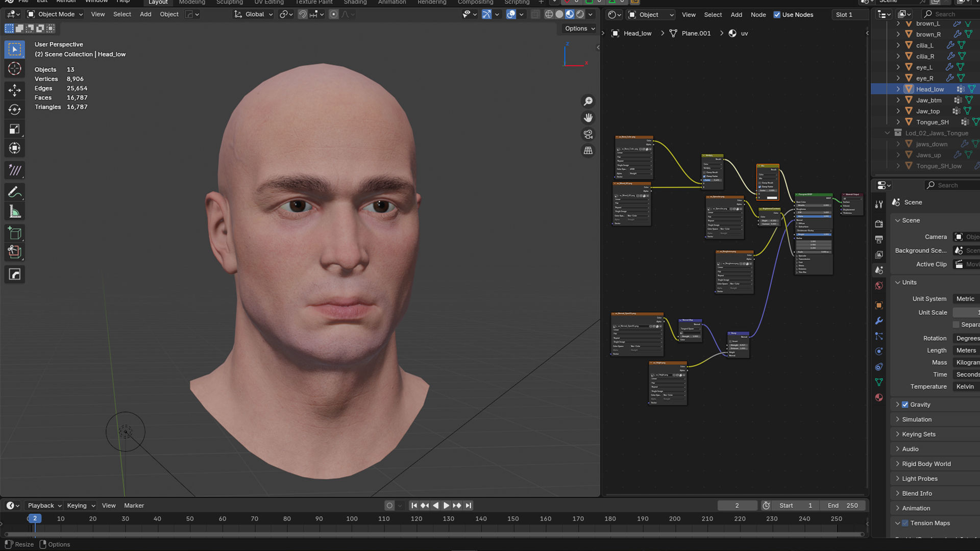The height and width of the screenshot is (551, 980).
Task: Open the View Layer properties tab
Action: [x=879, y=255]
